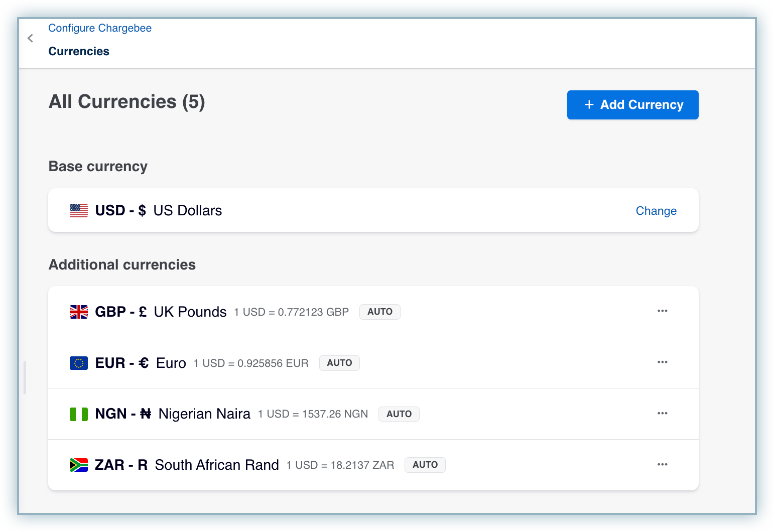The width and height of the screenshot is (774, 532).
Task: Click the plus icon in Add Currency
Action: pyautogui.click(x=589, y=104)
